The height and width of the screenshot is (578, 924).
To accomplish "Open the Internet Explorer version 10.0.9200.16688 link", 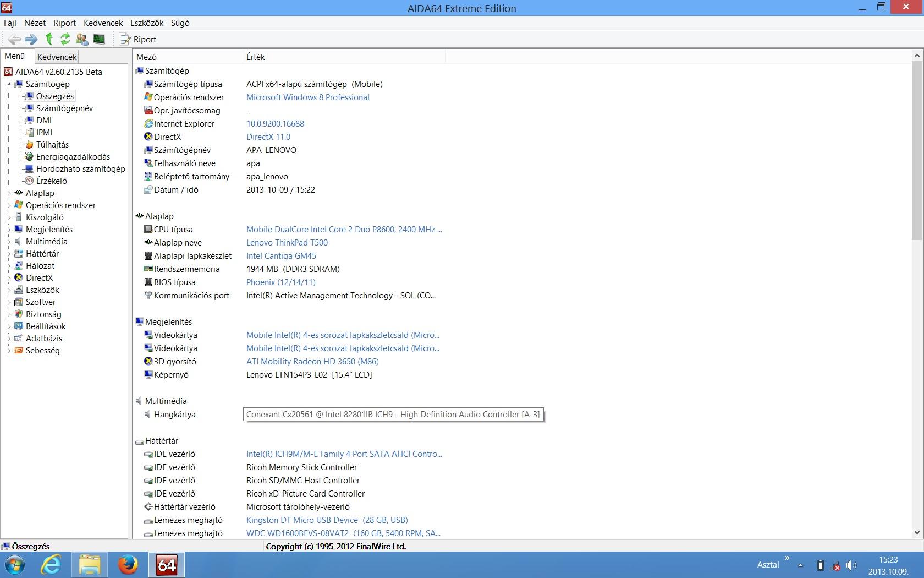I will 275,124.
